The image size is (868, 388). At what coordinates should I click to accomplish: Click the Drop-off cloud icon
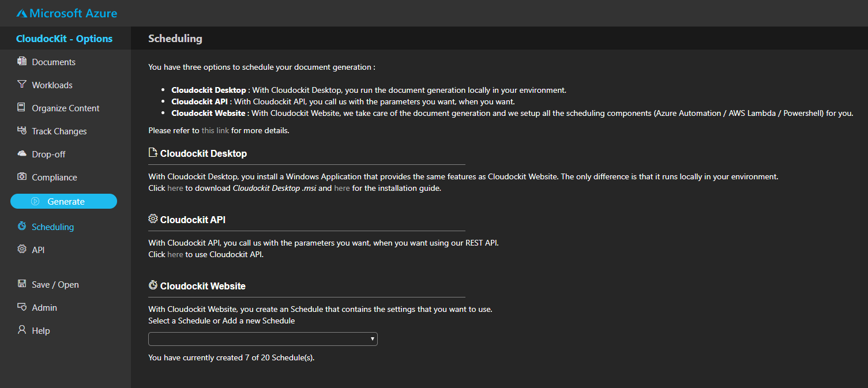coord(22,153)
